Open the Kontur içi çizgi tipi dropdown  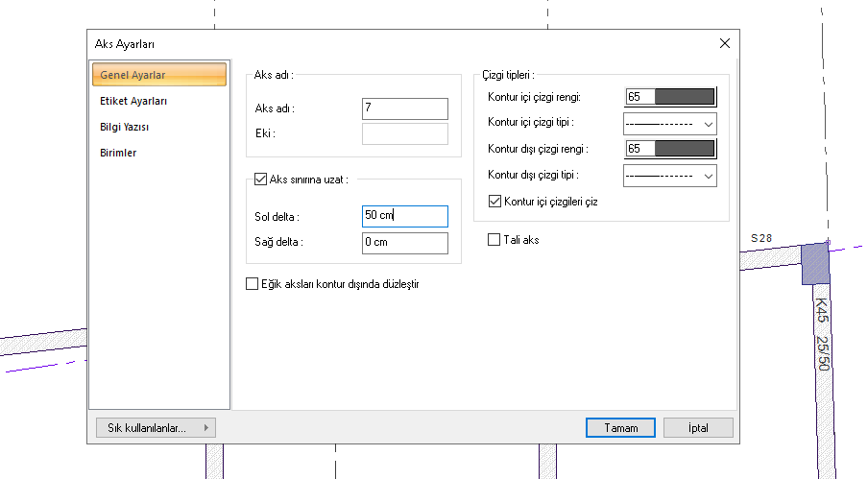(670, 124)
